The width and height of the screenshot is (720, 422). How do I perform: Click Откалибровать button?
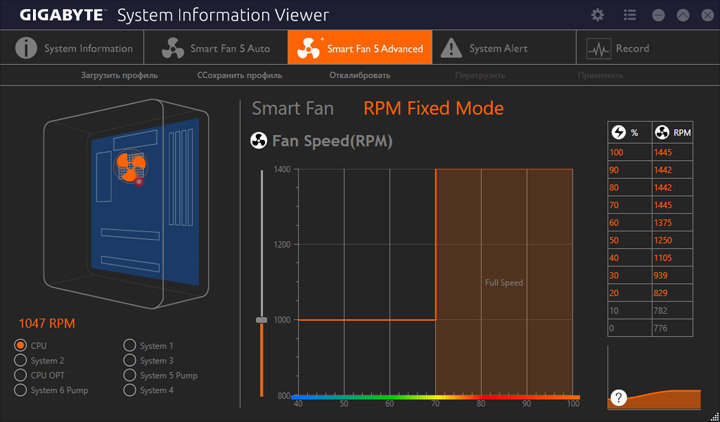coord(360,75)
